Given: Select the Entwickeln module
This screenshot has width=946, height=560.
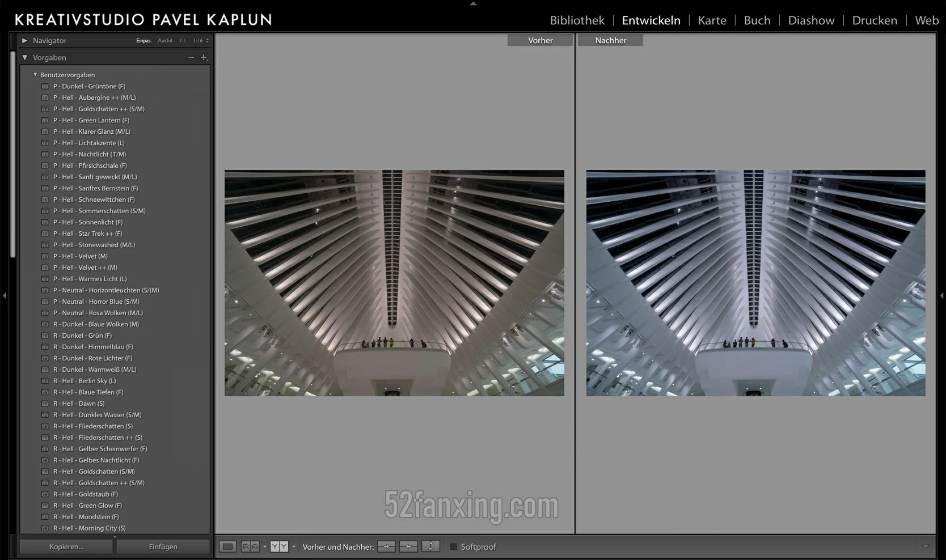Looking at the screenshot, I should [651, 20].
